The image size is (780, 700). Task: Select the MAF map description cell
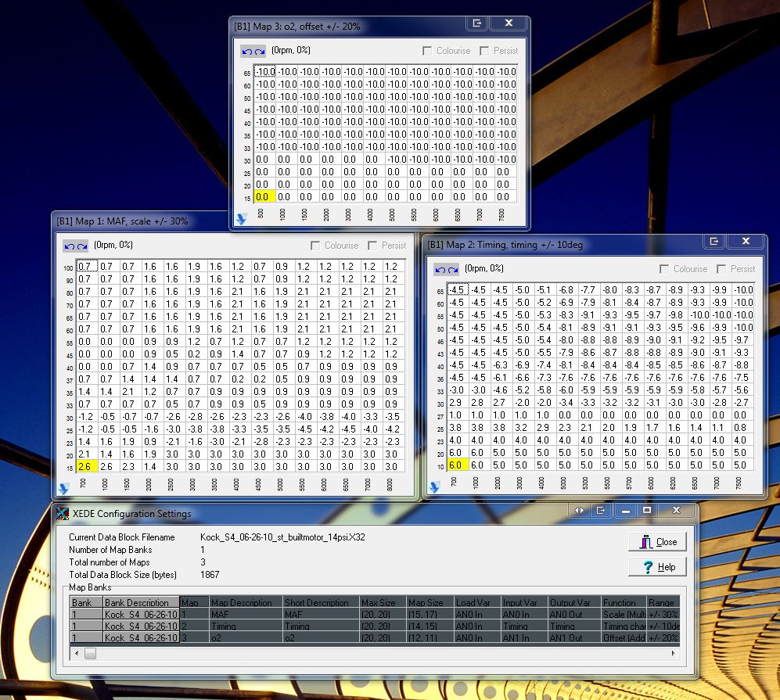(246, 615)
